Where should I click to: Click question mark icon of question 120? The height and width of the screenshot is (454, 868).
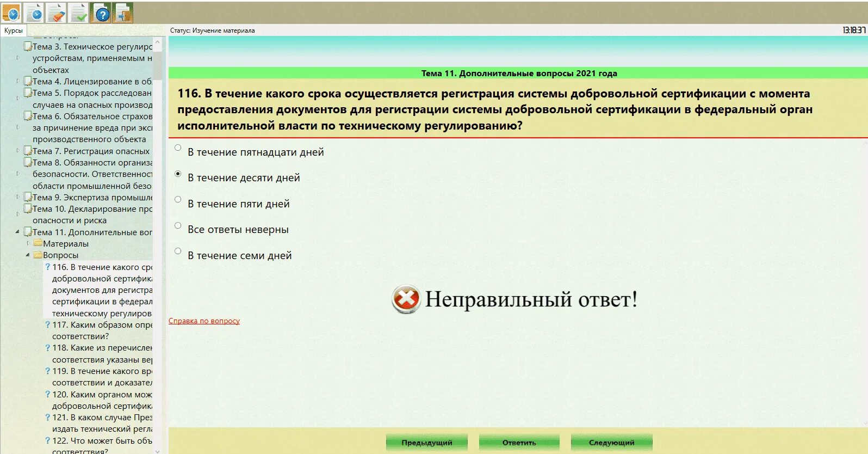[48, 395]
